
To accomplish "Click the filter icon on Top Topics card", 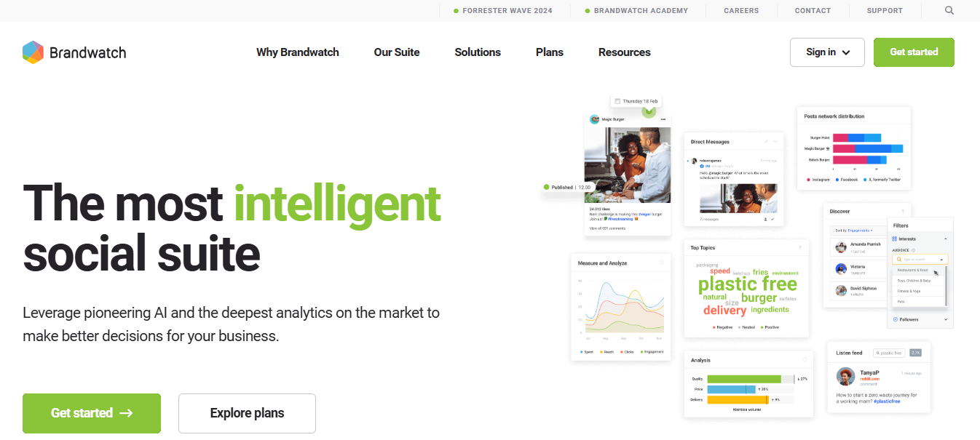I will coord(799,248).
